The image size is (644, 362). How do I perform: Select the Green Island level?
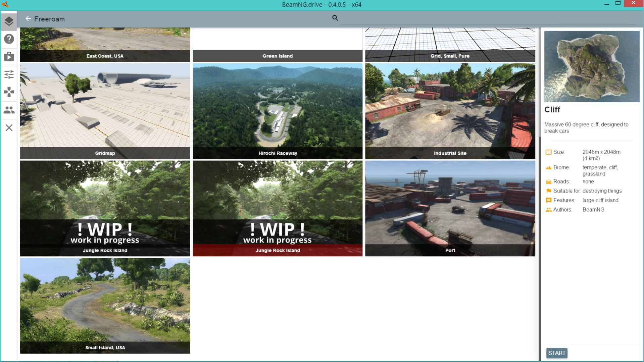278,45
